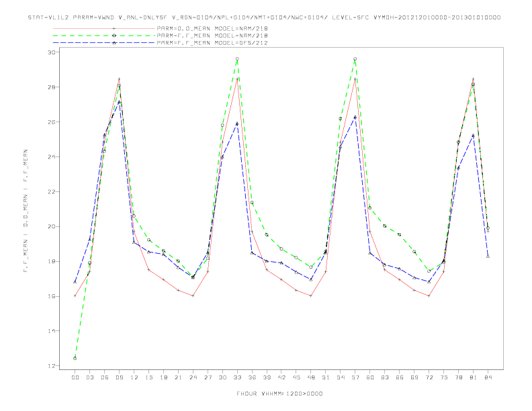Click the x-axis forecast hour label 84

click(488, 377)
